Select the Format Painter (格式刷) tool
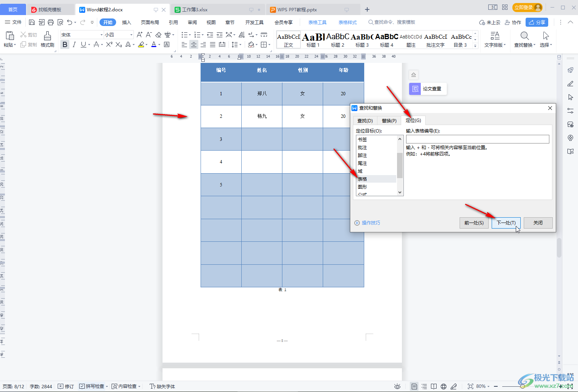578x392 pixels. point(47,39)
